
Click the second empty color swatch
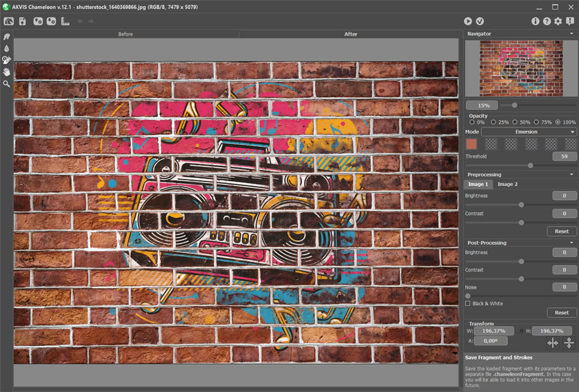coord(511,144)
